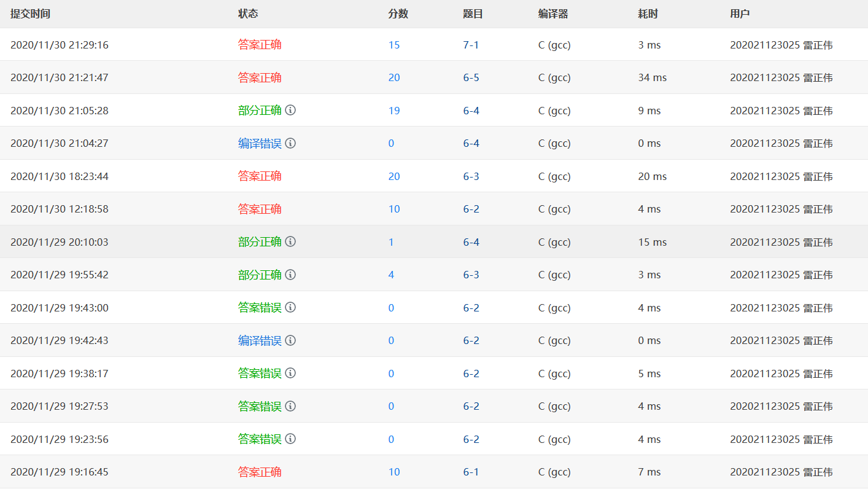Click the 用户 column header
This screenshot has width=868, height=489.
coord(740,14)
